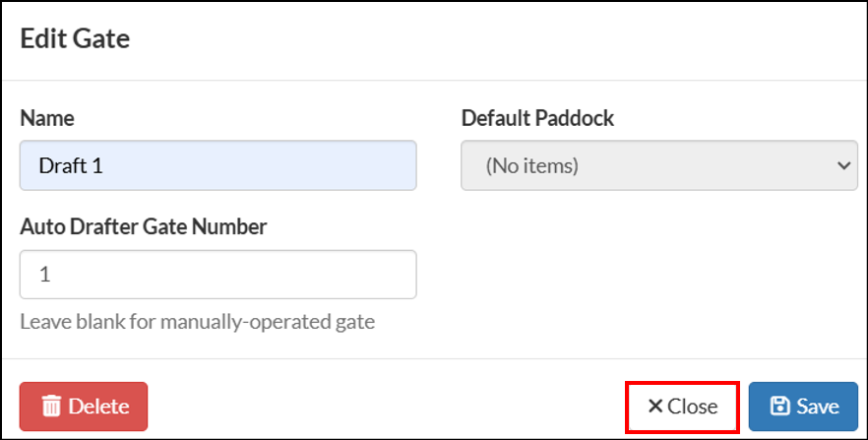Click the trash can icon on Delete
868x440 pixels.
pos(51,407)
